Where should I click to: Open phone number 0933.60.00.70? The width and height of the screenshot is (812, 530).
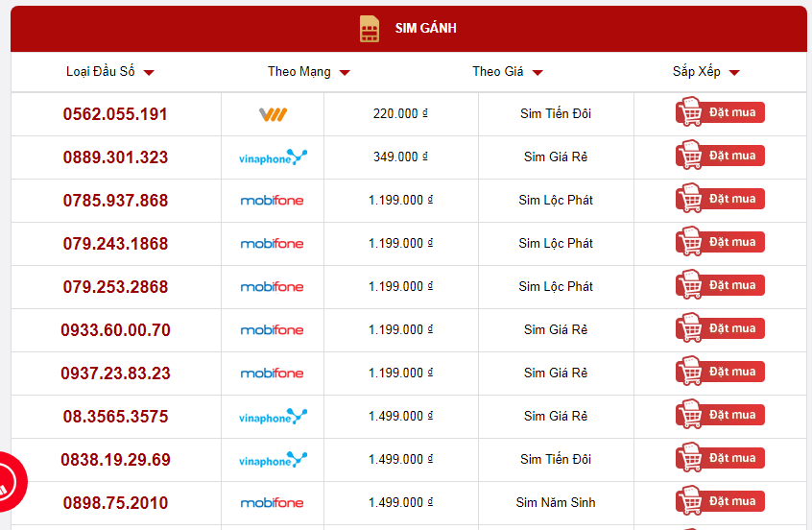[x=115, y=330]
